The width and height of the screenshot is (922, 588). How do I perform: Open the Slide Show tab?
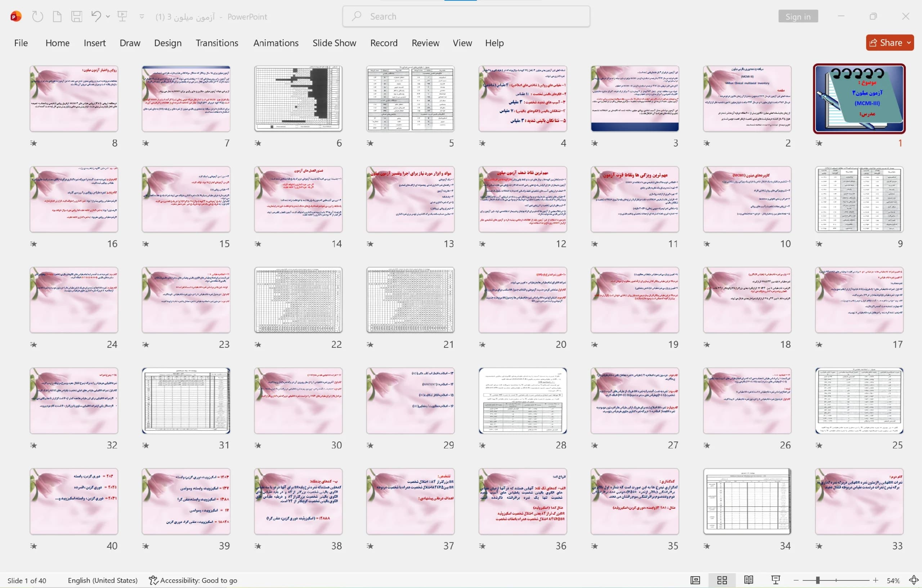click(x=334, y=43)
